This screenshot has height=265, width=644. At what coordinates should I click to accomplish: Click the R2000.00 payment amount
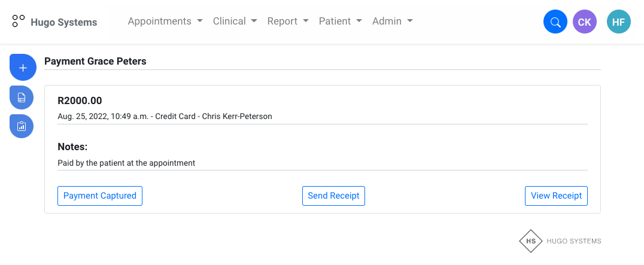pos(80,101)
